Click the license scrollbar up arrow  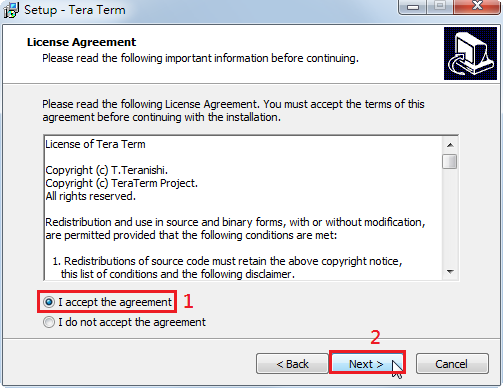click(450, 145)
